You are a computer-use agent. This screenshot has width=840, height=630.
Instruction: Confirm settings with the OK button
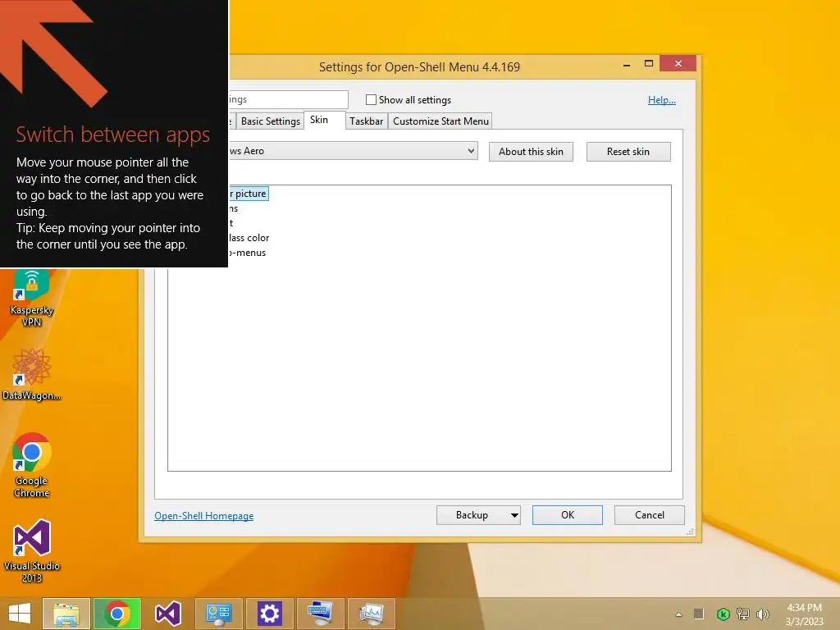pos(568,515)
